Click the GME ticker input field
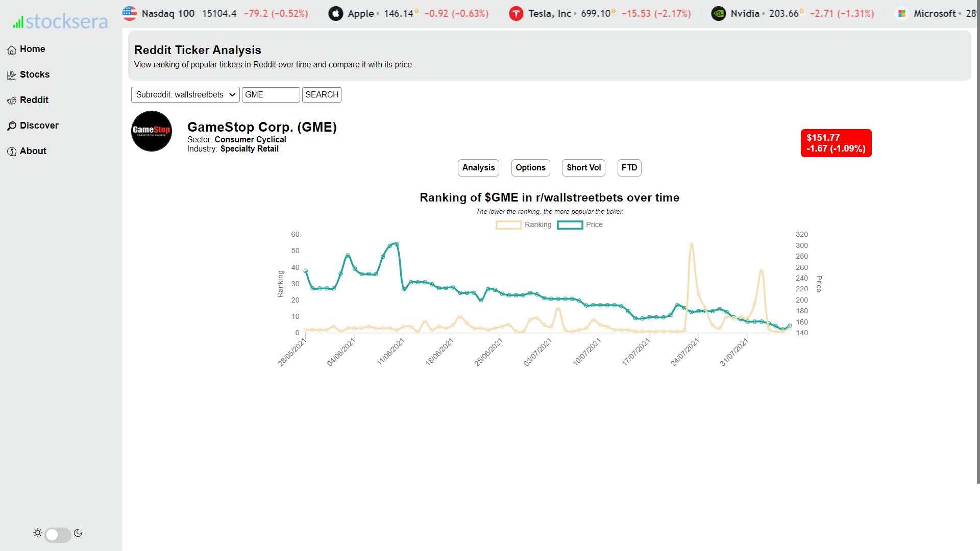 (x=271, y=95)
